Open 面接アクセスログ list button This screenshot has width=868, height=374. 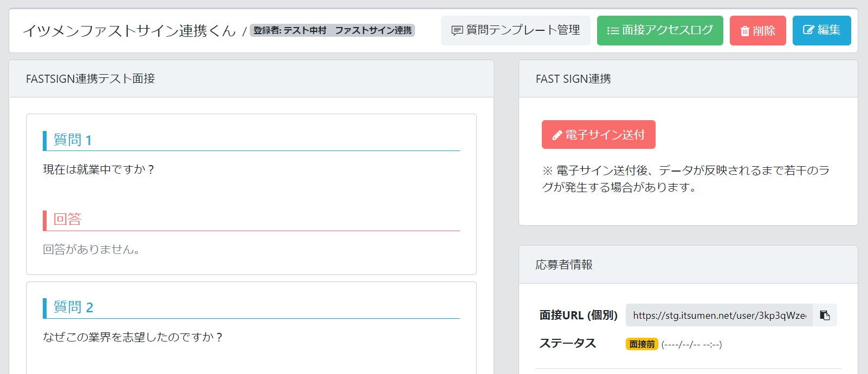pyautogui.click(x=659, y=30)
